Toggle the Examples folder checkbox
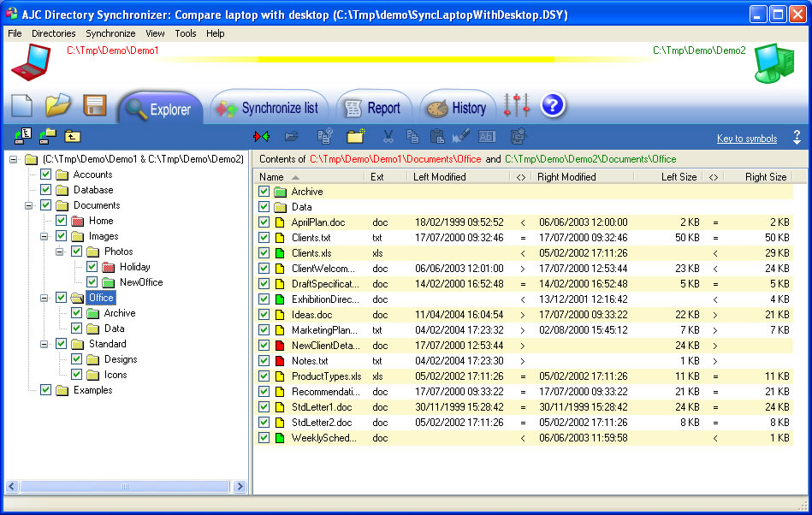The width and height of the screenshot is (812, 515). point(46,390)
